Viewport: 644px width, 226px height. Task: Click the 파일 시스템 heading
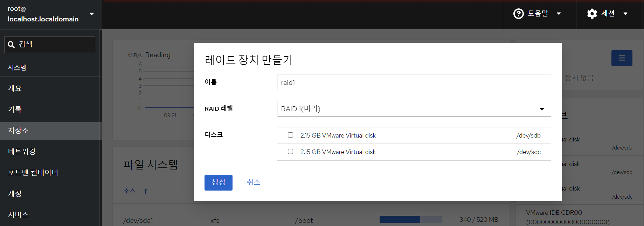[151, 165]
